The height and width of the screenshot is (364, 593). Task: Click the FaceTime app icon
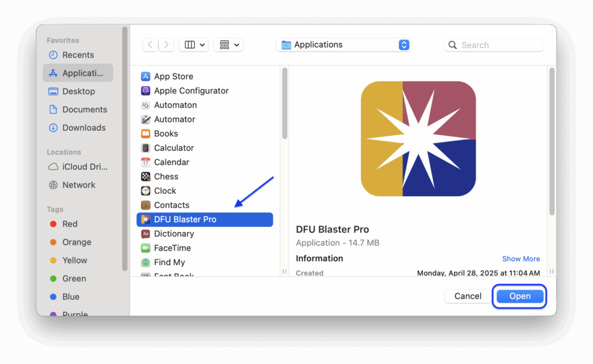(x=145, y=248)
